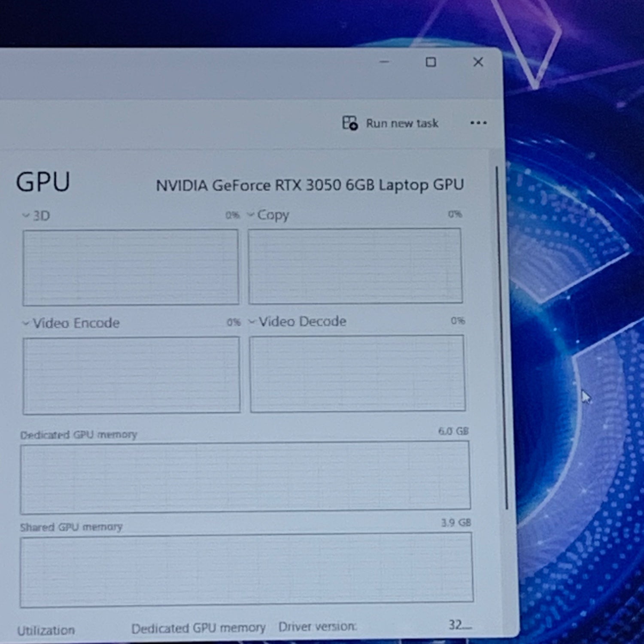Viewport: 644px width, 644px height.
Task: Click the GPU heading text
Action: tap(43, 182)
